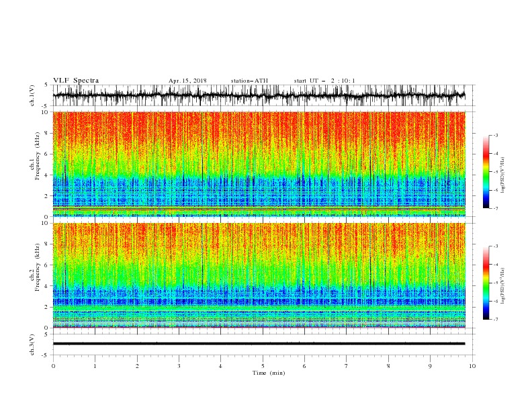Click the ch.2 color bar "log(PSD)(V²/Hz)" label
Screen dimensions: 532x411
pyautogui.click(x=503, y=286)
